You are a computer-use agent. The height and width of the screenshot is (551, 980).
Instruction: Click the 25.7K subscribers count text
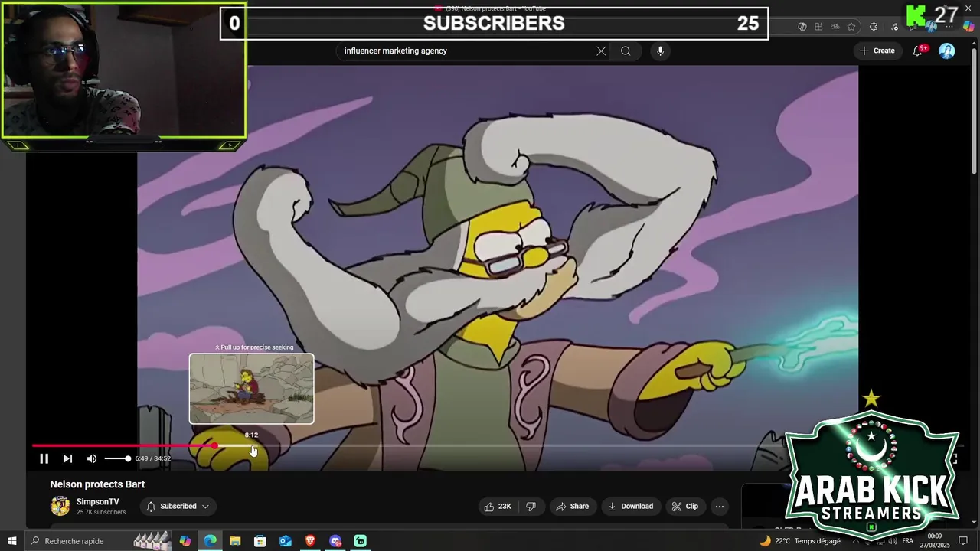[101, 512]
